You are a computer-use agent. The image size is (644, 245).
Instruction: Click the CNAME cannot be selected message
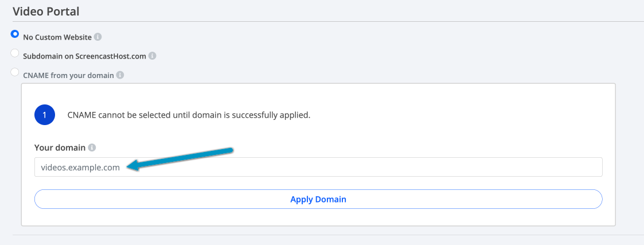tap(189, 115)
